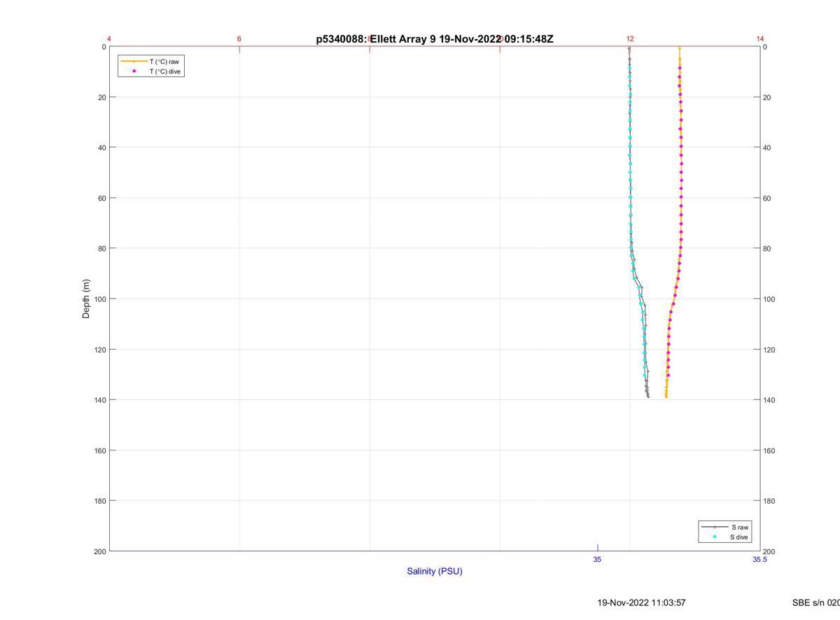This screenshot has width=840, height=620.
Task: Click the cyan dot marker in salinity legend
Action: tap(715, 537)
